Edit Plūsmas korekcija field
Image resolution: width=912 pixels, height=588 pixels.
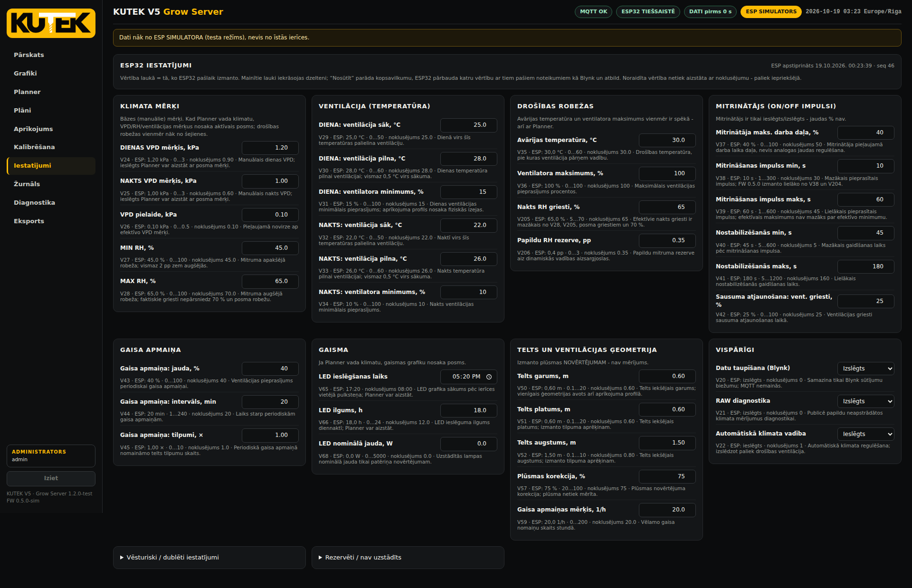(667, 476)
